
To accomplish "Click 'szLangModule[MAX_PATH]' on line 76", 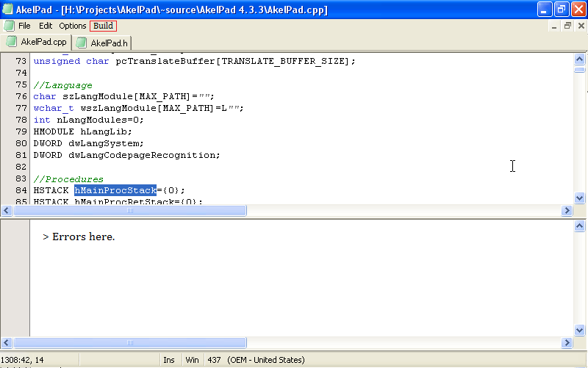I will click(x=126, y=97).
